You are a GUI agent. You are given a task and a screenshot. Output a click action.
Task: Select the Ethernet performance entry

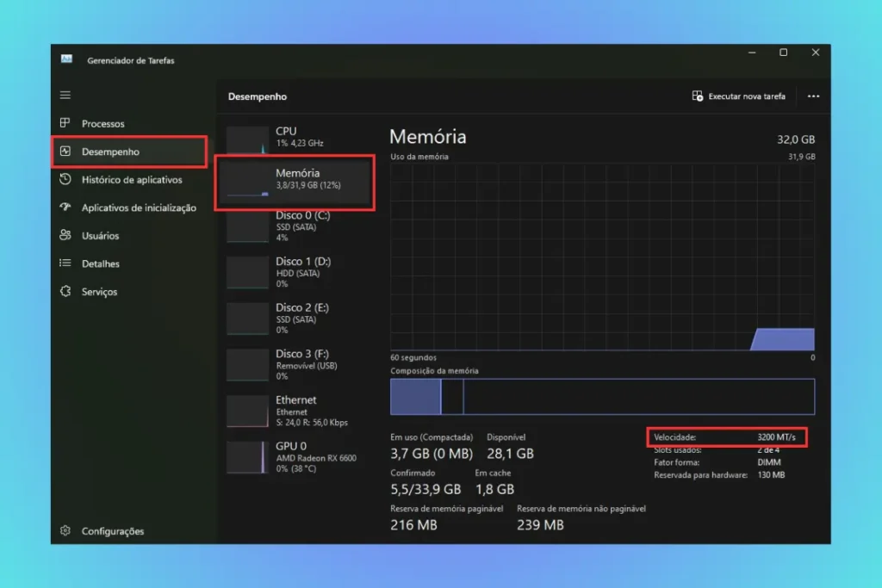(x=295, y=411)
